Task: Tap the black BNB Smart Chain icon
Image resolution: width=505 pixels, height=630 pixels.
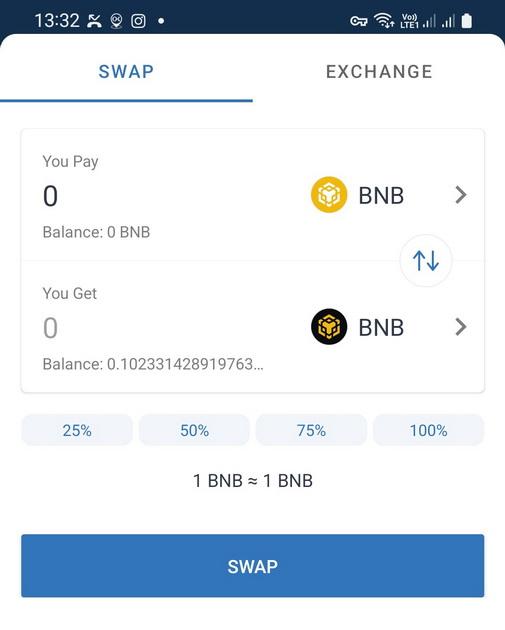Action: coord(329,327)
